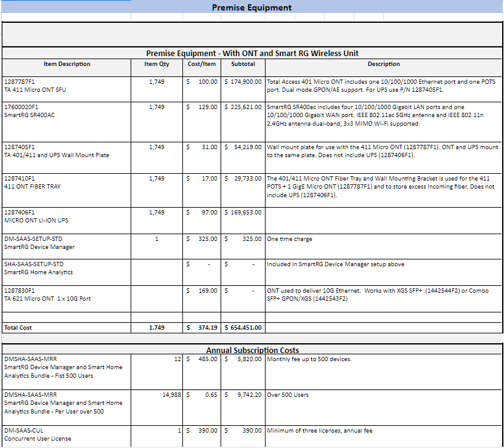Click the 'Premise Equipment - With ONT and Smart RG Wireless Unit' heading

pos(252,54)
